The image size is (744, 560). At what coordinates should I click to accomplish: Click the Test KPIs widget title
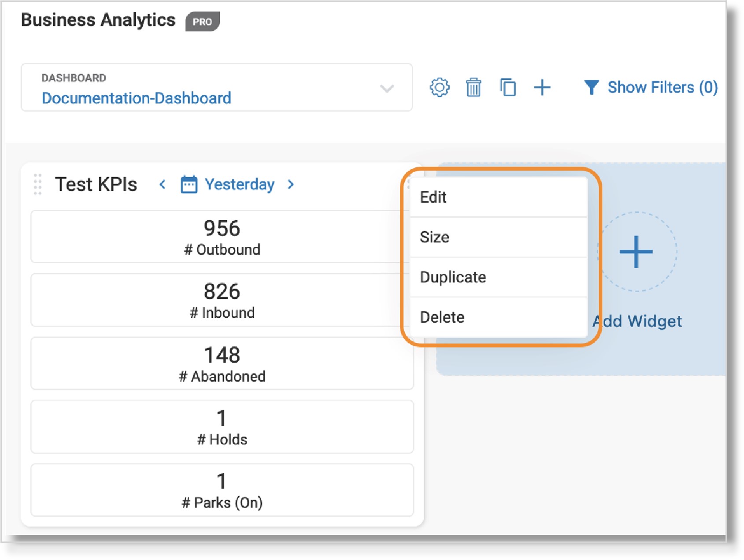pyautogui.click(x=96, y=184)
